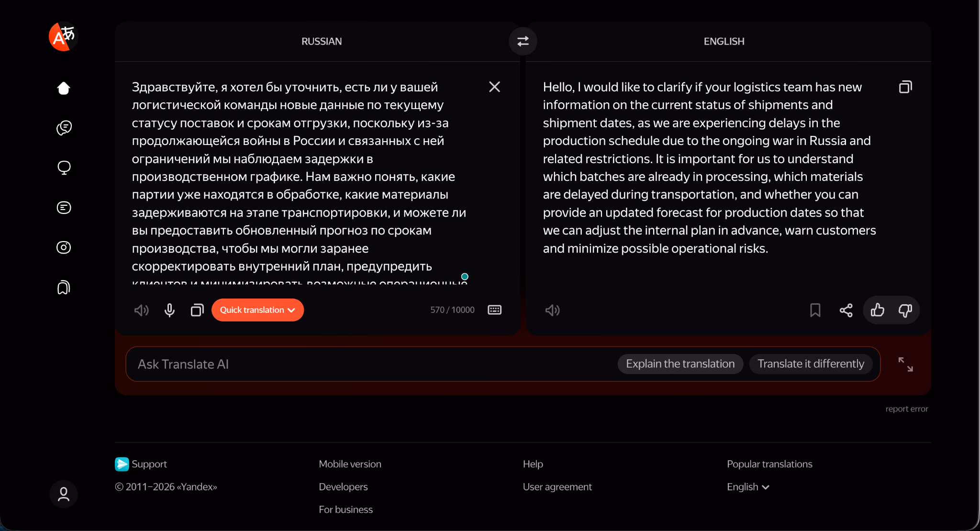This screenshot has width=980, height=531.
Task: Click the green grammar indicator dot
Action: [x=465, y=277]
